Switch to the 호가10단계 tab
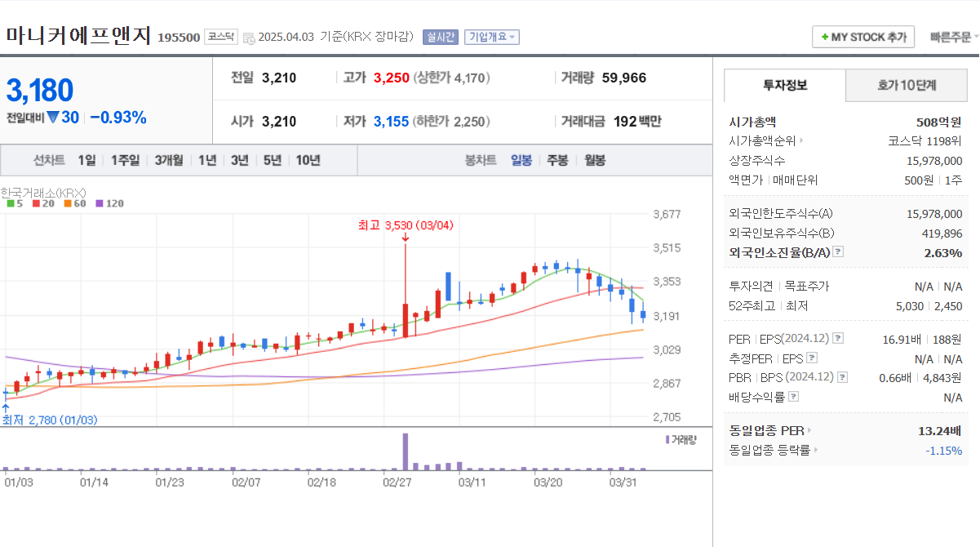 907,85
